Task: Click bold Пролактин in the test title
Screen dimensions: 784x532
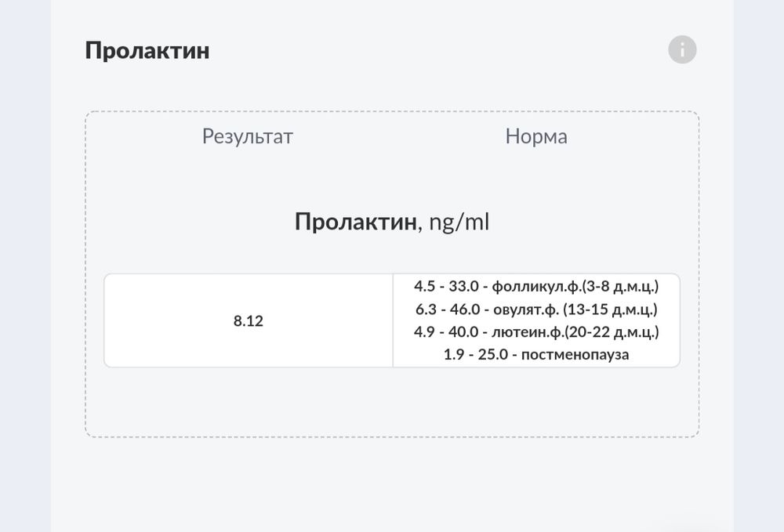Action: pos(355,223)
